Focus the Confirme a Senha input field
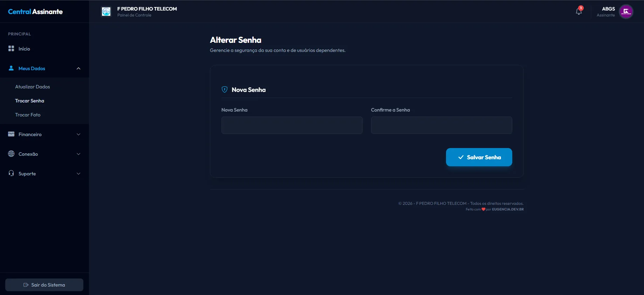The width and height of the screenshot is (644, 295). click(x=441, y=125)
